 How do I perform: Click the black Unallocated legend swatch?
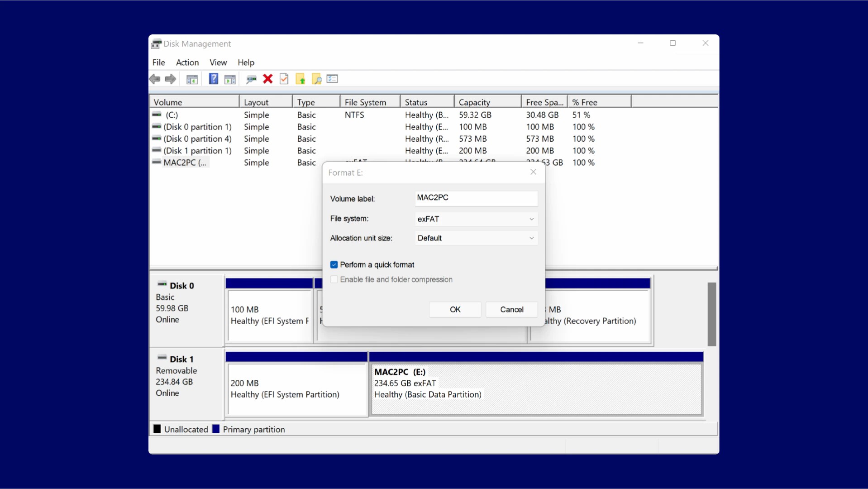click(x=157, y=429)
